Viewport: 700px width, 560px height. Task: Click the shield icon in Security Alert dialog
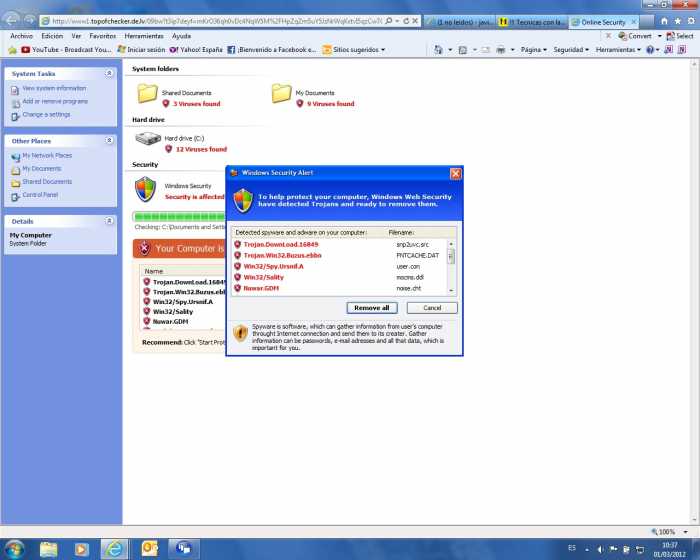pos(243,200)
